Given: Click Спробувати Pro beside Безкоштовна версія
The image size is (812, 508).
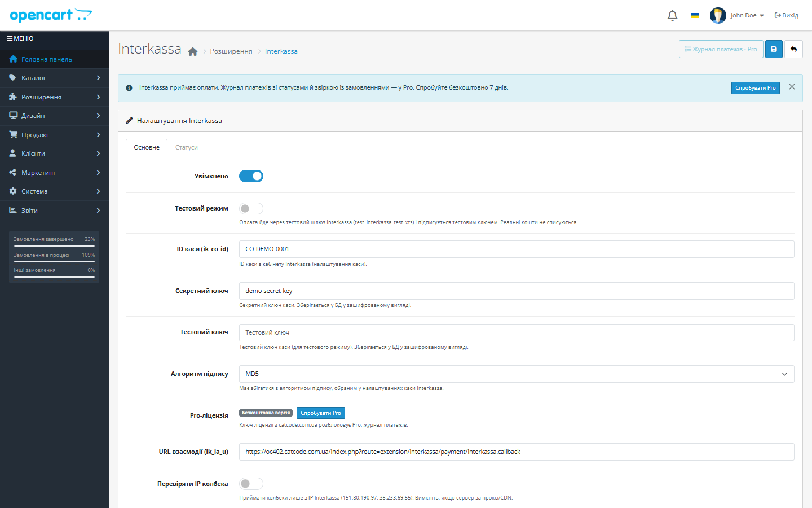Looking at the screenshot, I should (x=321, y=413).
